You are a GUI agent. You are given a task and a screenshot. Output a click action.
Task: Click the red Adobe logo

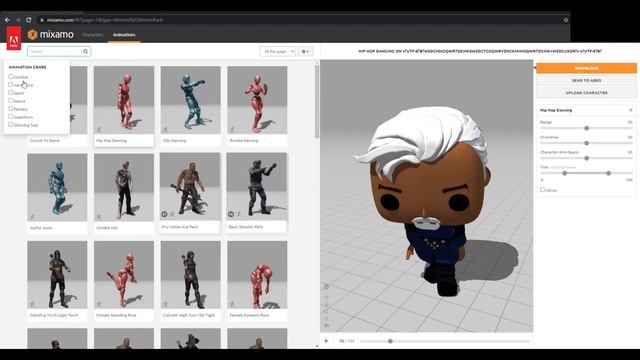13,38
